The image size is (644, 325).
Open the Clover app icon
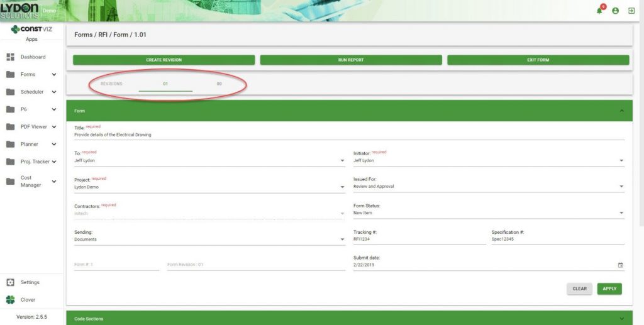[x=10, y=300]
